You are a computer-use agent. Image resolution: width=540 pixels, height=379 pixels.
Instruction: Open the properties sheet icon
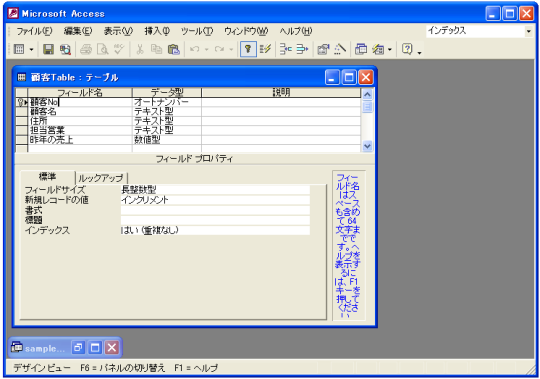323,50
